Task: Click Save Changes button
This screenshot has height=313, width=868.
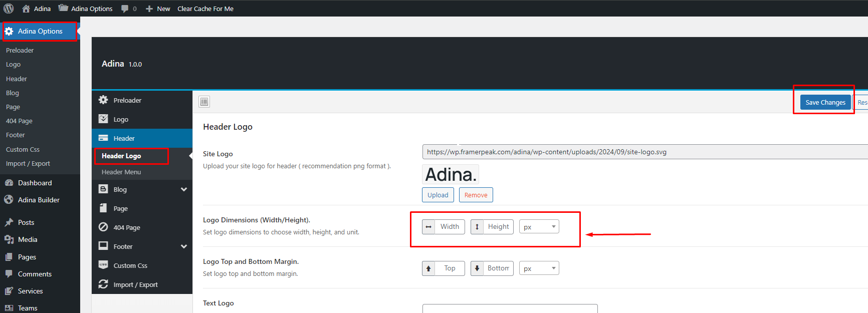Action: (825, 102)
